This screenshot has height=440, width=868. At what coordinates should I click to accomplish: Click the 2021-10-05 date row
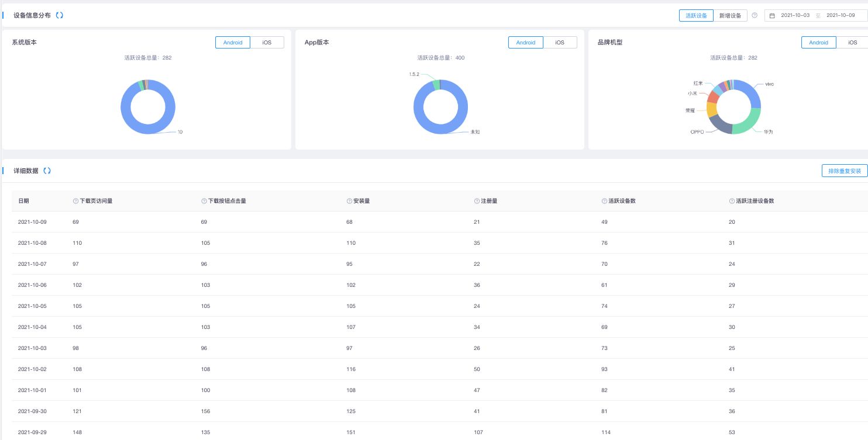pos(440,306)
